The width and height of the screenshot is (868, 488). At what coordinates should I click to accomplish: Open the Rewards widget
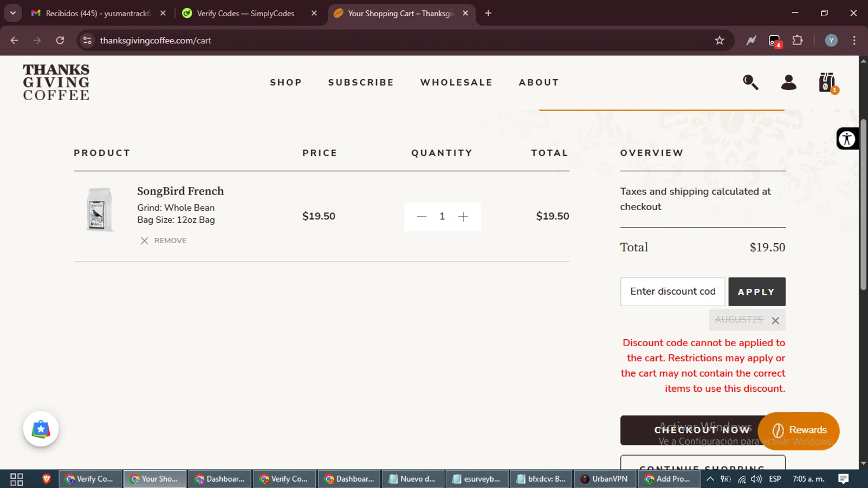pyautogui.click(x=799, y=431)
